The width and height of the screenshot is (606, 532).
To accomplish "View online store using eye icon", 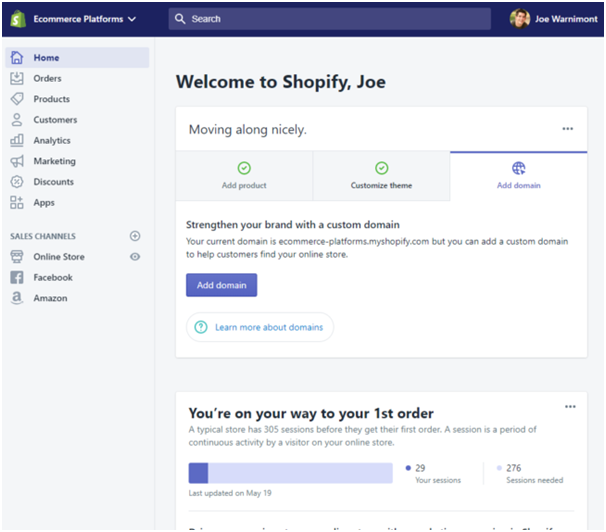I will (x=135, y=257).
